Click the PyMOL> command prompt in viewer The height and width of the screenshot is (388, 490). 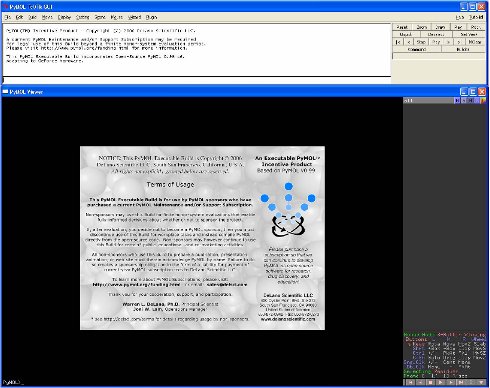[x=12, y=382]
